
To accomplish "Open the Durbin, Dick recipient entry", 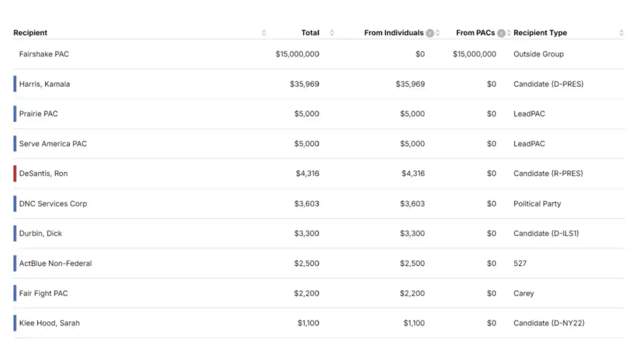I will (x=40, y=233).
